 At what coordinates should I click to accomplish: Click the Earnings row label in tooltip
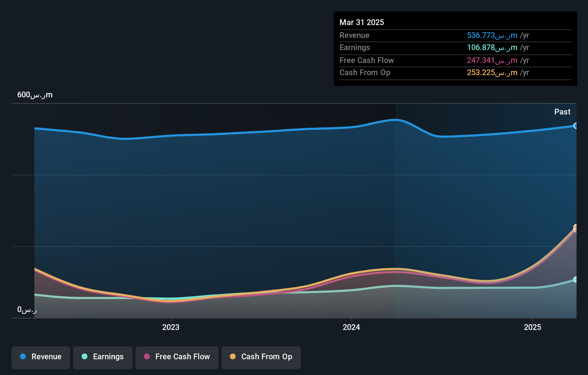355,47
